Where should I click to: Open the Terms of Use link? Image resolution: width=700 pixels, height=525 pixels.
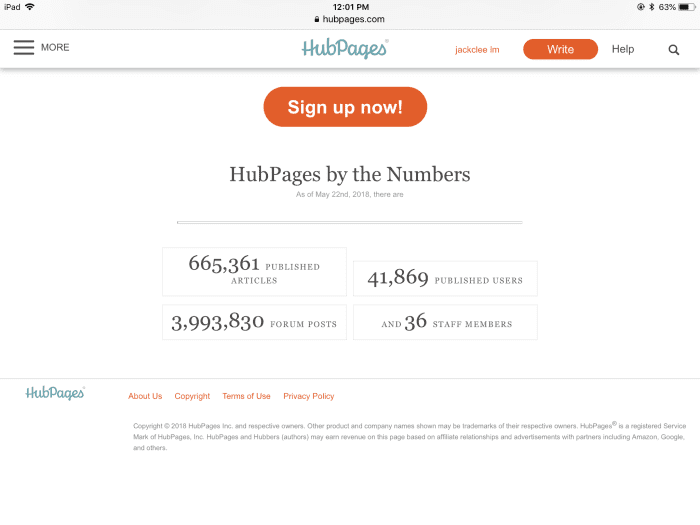[x=246, y=396]
